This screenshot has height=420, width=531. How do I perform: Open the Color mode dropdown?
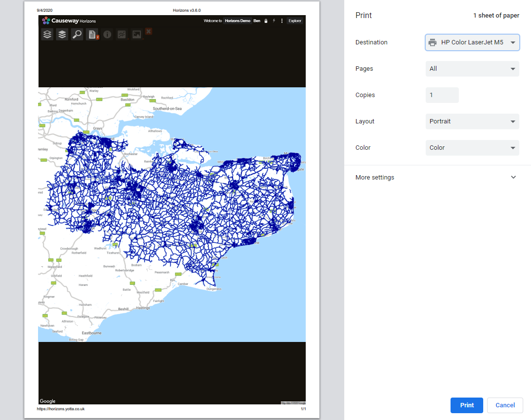click(472, 148)
